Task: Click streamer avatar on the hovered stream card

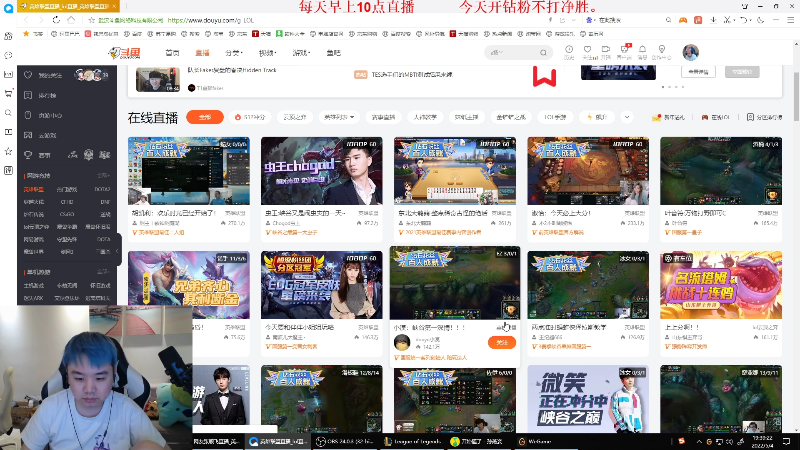Action: [x=402, y=342]
